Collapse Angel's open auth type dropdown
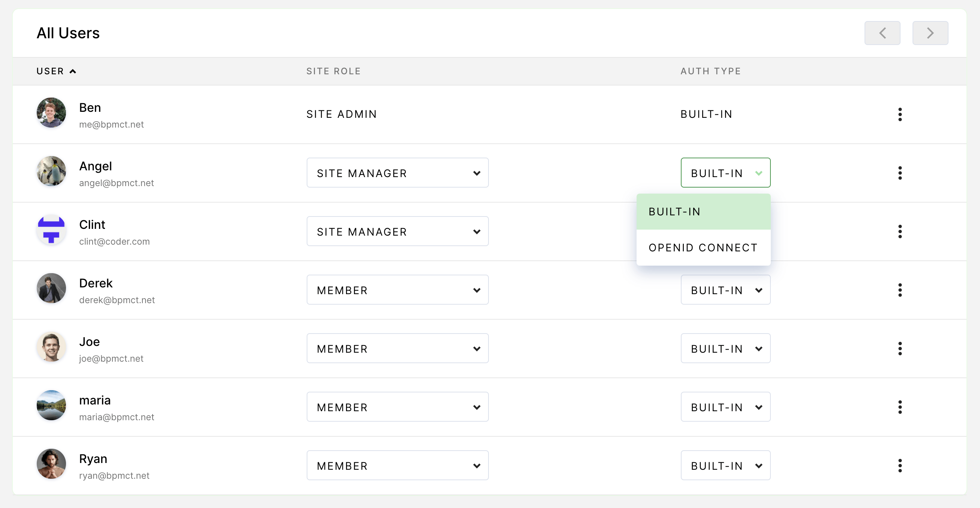This screenshot has height=508, width=980. pos(725,173)
